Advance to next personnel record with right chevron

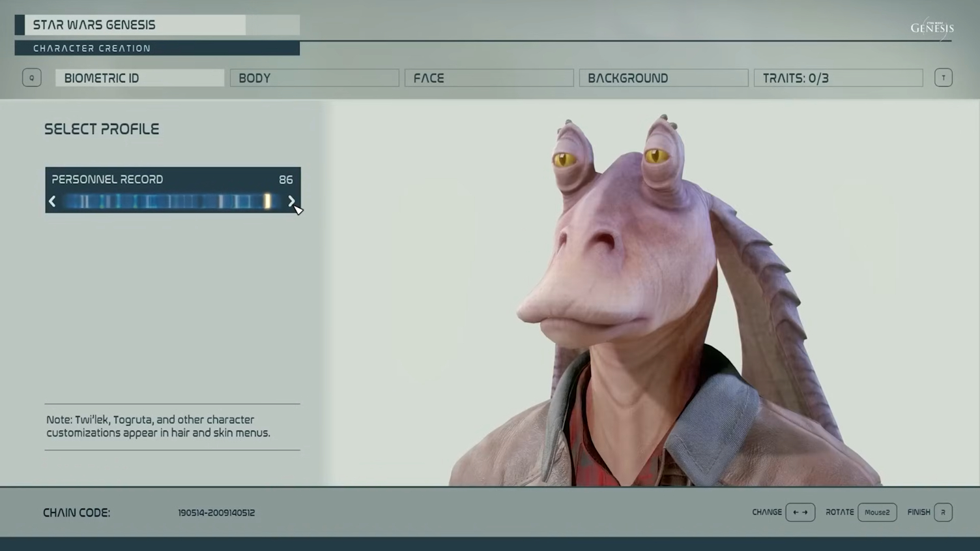[291, 201]
